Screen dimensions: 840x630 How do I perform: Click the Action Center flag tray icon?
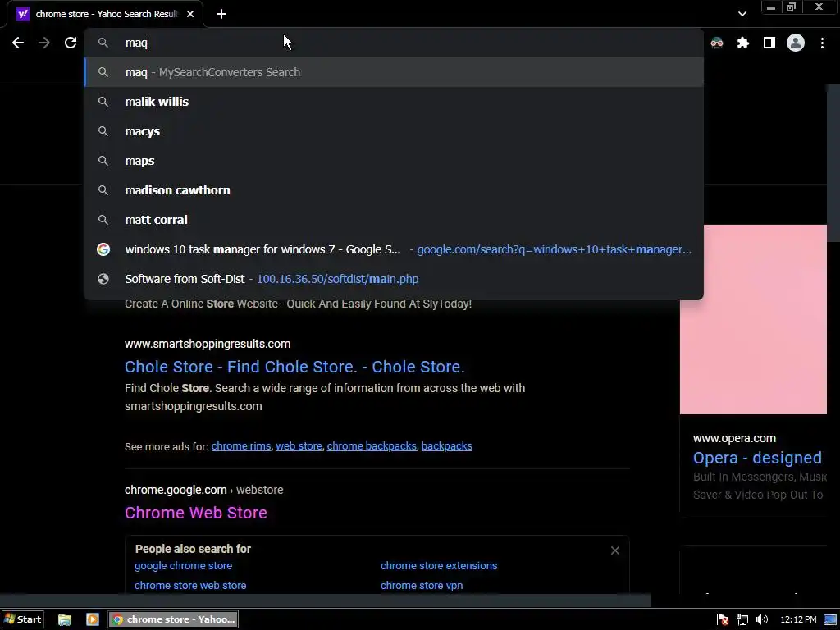click(x=722, y=620)
